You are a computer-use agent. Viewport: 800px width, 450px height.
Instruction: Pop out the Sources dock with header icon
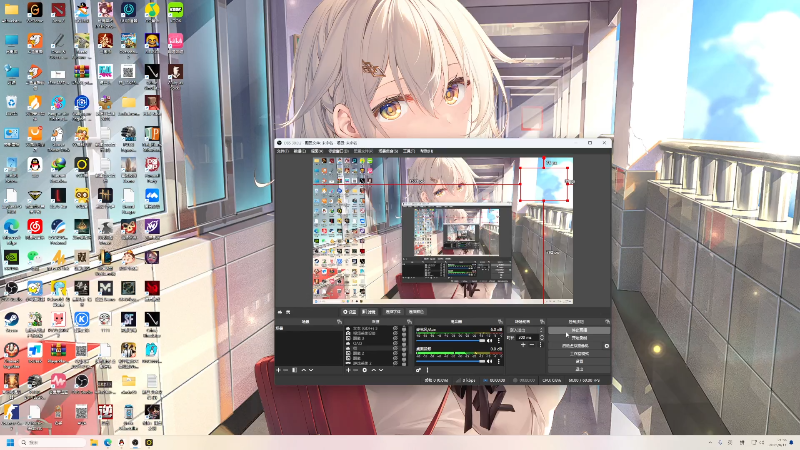(409, 321)
